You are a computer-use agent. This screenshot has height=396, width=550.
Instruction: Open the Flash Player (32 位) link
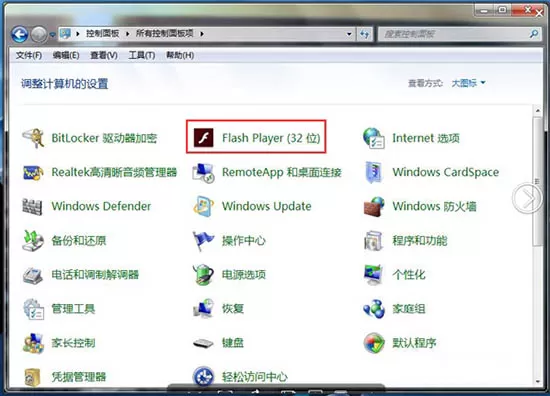[271, 138]
